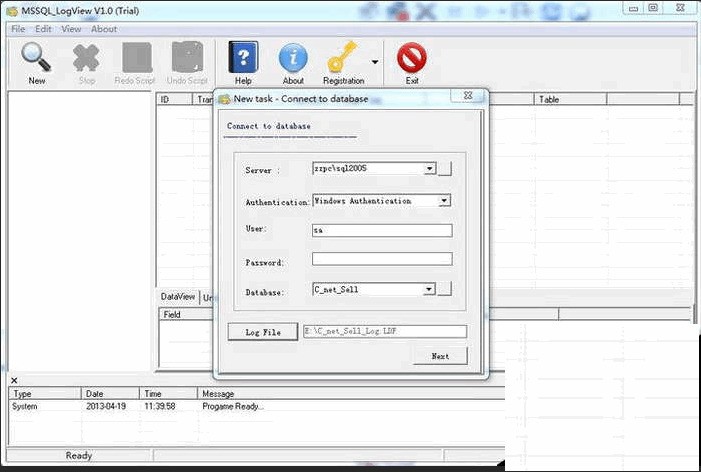Screen dimensions: 701x472
Task: Open the Edit menu
Action: coord(43,29)
